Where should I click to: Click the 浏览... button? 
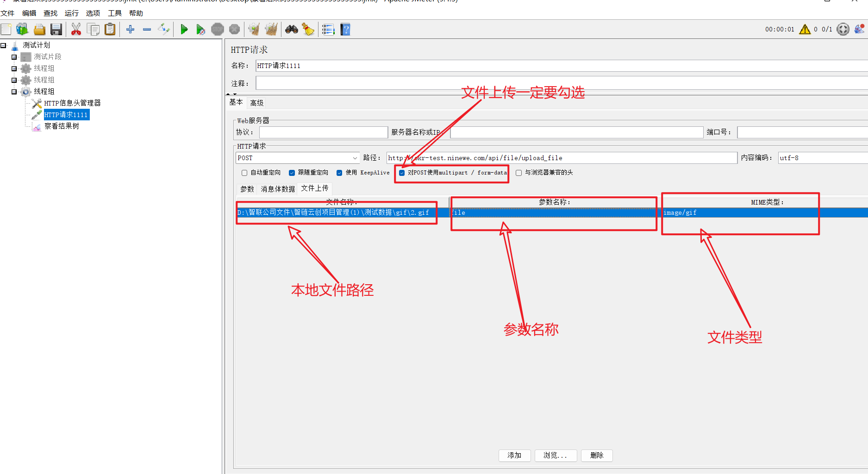coord(556,455)
